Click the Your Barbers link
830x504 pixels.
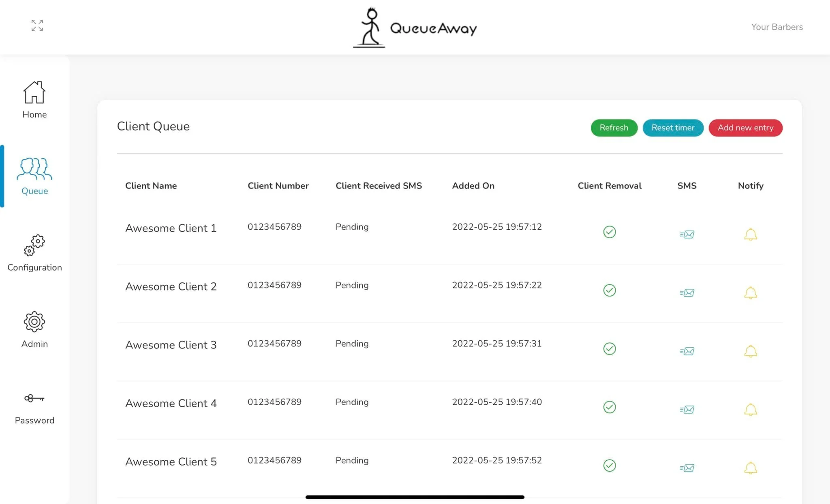click(x=777, y=27)
